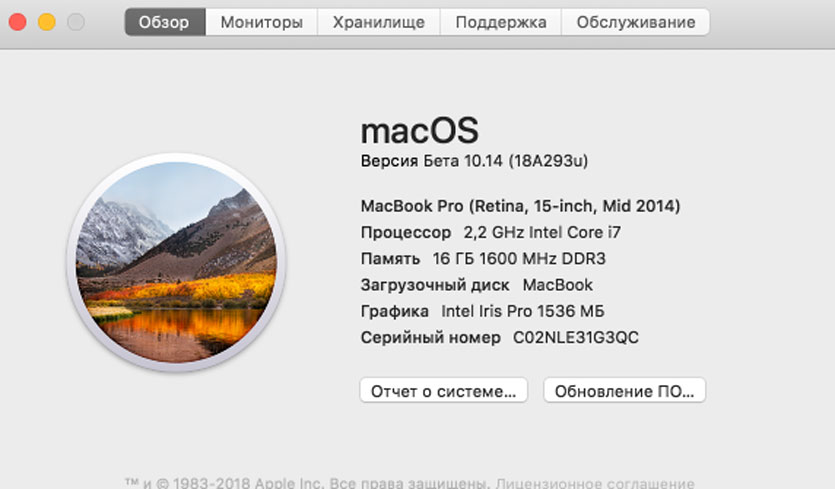835x489 pixels.
Task: Switch to the Обзор tab
Action: 164,22
